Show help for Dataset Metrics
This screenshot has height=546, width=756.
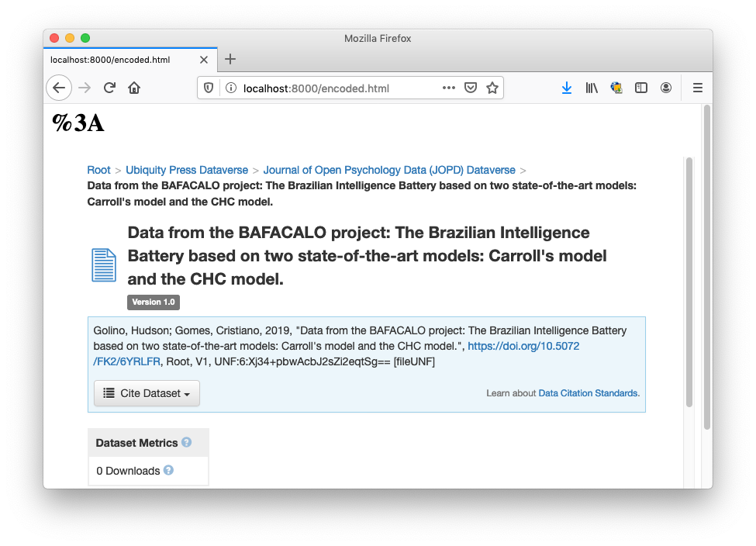187,442
